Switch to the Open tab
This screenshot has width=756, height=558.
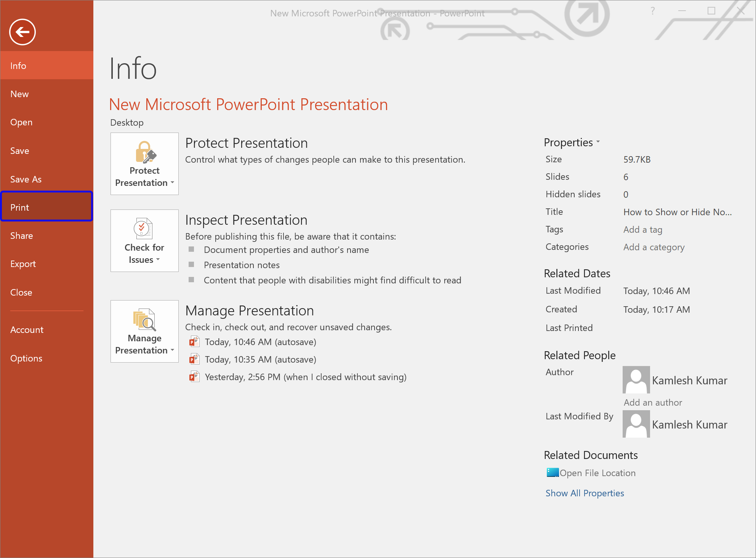point(47,122)
